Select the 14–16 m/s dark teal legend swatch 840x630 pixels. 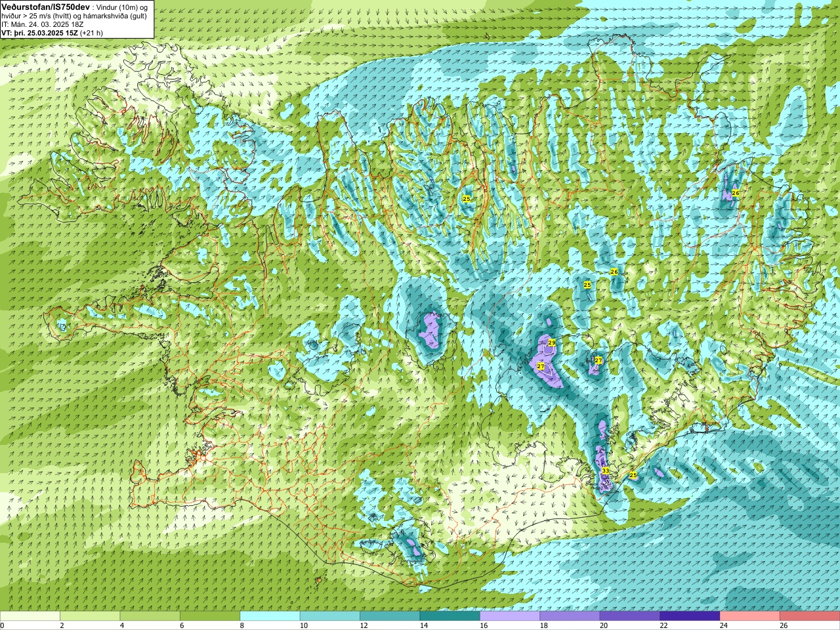coord(450,616)
